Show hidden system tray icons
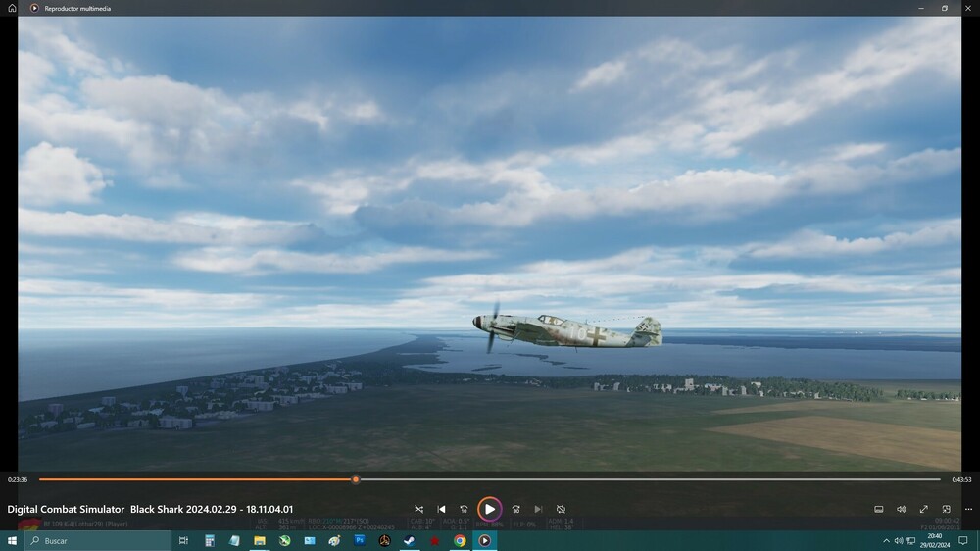The height and width of the screenshot is (551, 980). click(886, 540)
